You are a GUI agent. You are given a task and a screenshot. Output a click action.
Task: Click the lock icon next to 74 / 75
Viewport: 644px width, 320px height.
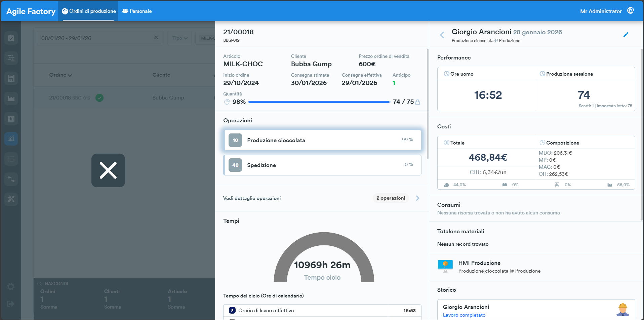[418, 102]
